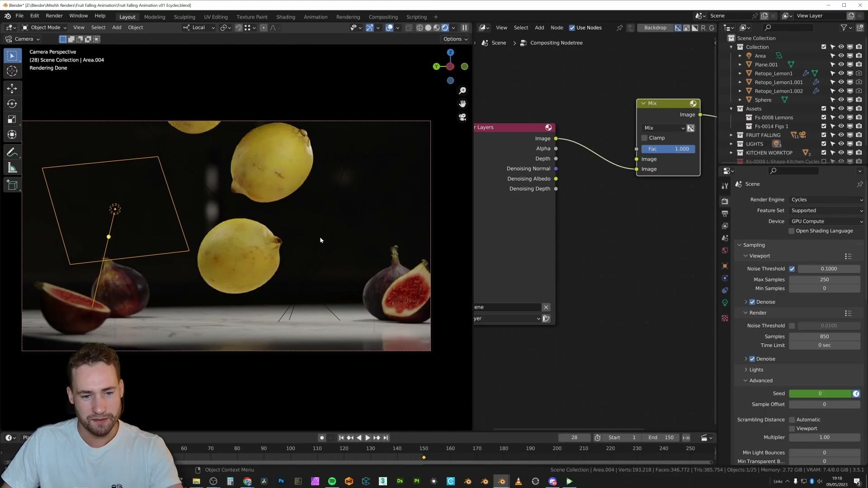
Task: Toggle Render Denoise checkbox
Action: pyautogui.click(x=752, y=359)
